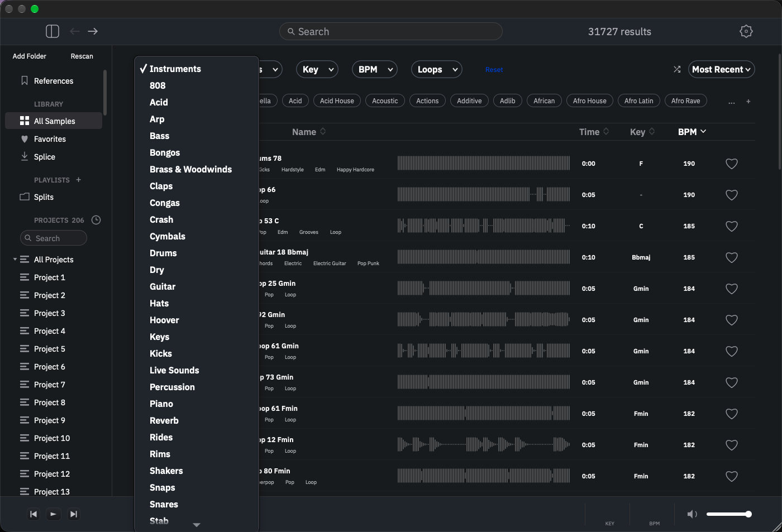
Task: Choose Live Sounds in the menu
Action: coord(197,370)
